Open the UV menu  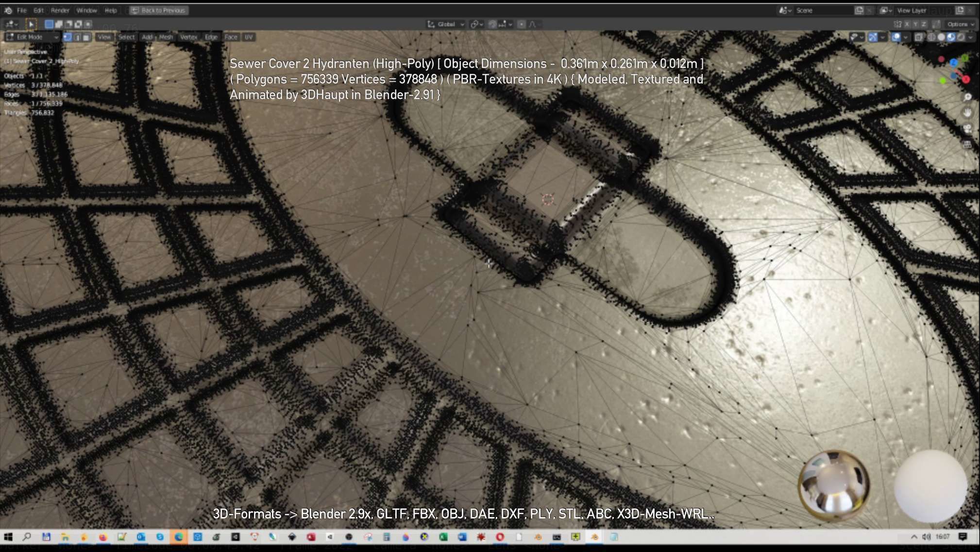click(249, 37)
